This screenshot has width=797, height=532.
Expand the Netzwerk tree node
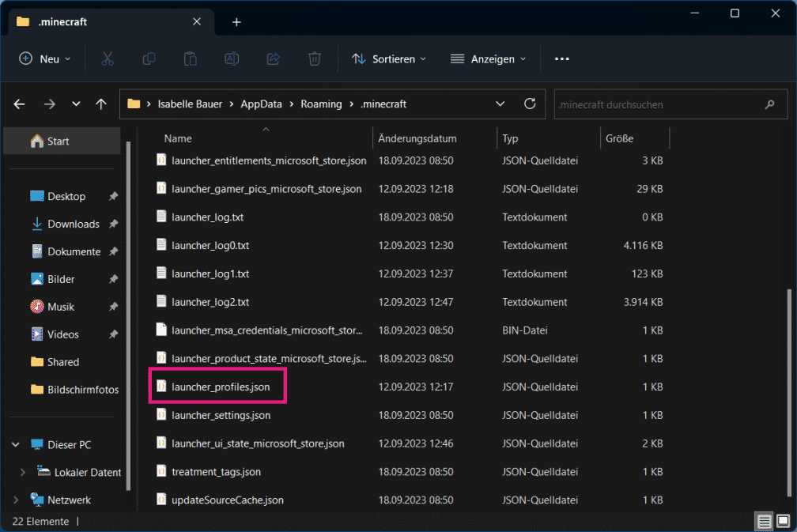click(x=16, y=500)
